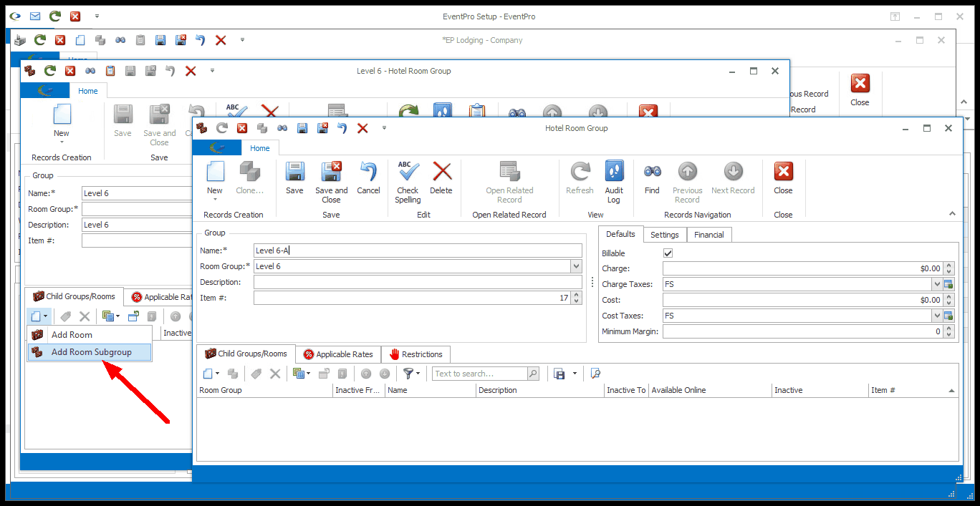Image resolution: width=980 pixels, height=506 pixels.
Task: Click the Cancel ribbon icon in Hotel Room Group
Action: (368, 172)
